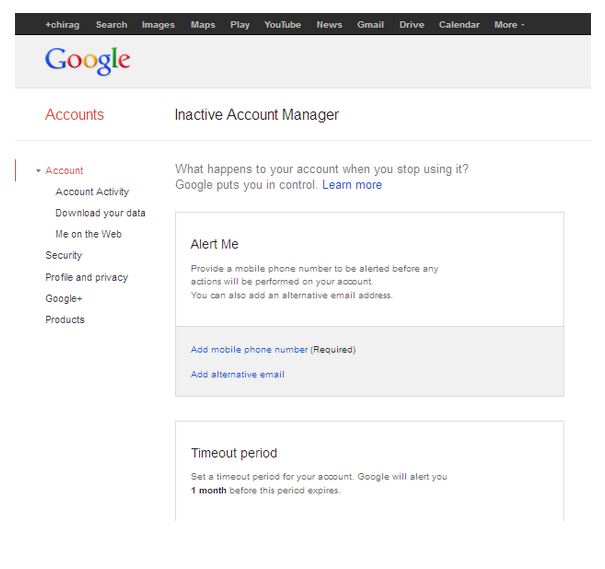Screen dimensions: 605x569
Task: Click the Accounts heading link
Action: tap(74, 115)
